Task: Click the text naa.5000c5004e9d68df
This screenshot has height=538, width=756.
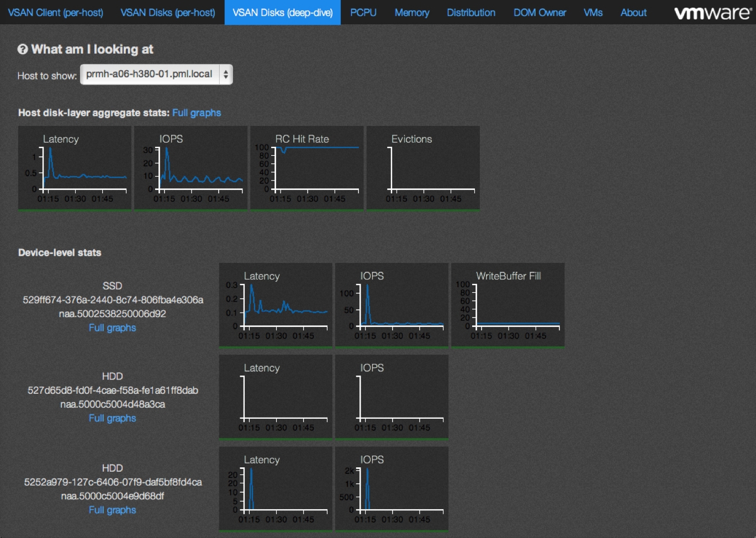Action: (112, 496)
